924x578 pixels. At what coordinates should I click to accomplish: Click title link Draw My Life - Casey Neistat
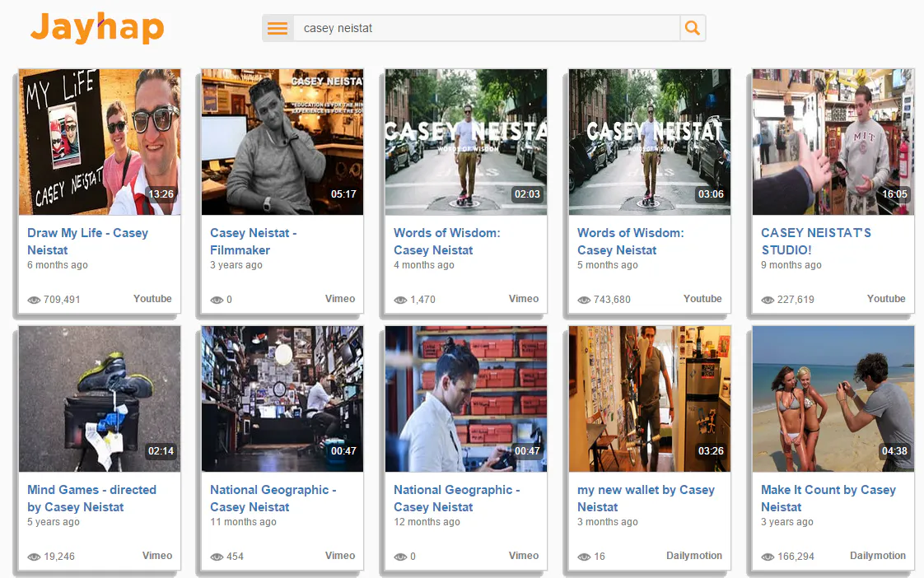click(88, 241)
